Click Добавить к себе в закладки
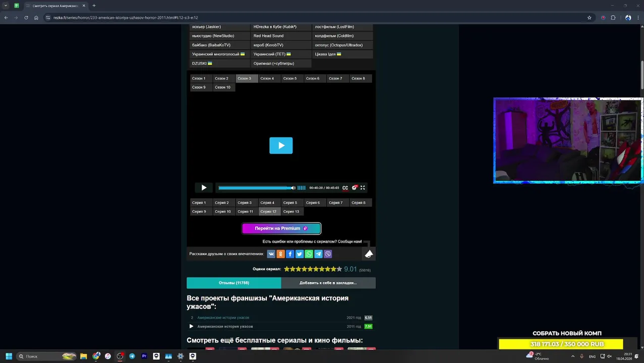Screen dimensions: 644x363 click(328, 283)
